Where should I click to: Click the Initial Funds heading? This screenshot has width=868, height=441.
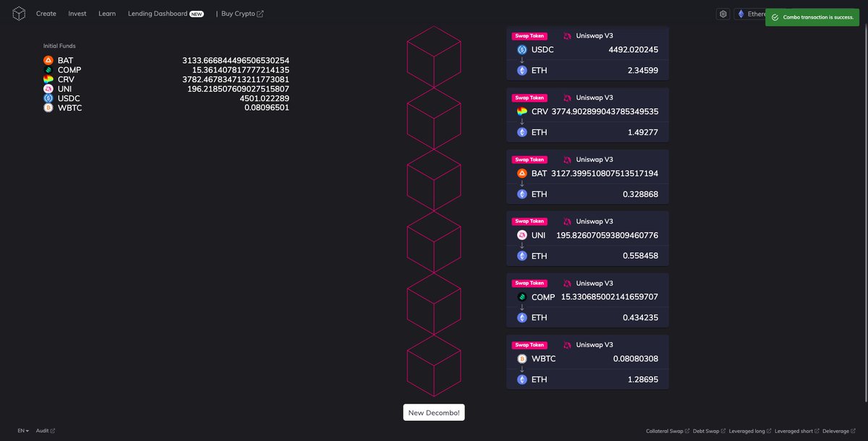[59, 46]
